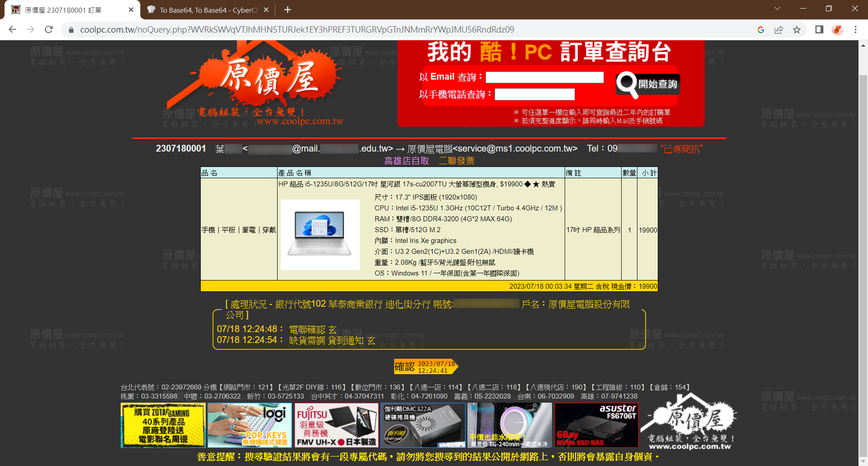This screenshot has height=466, width=868.
Task: Click 台北代表號 02-23972669 phone text
Action: (x=161, y=387)
